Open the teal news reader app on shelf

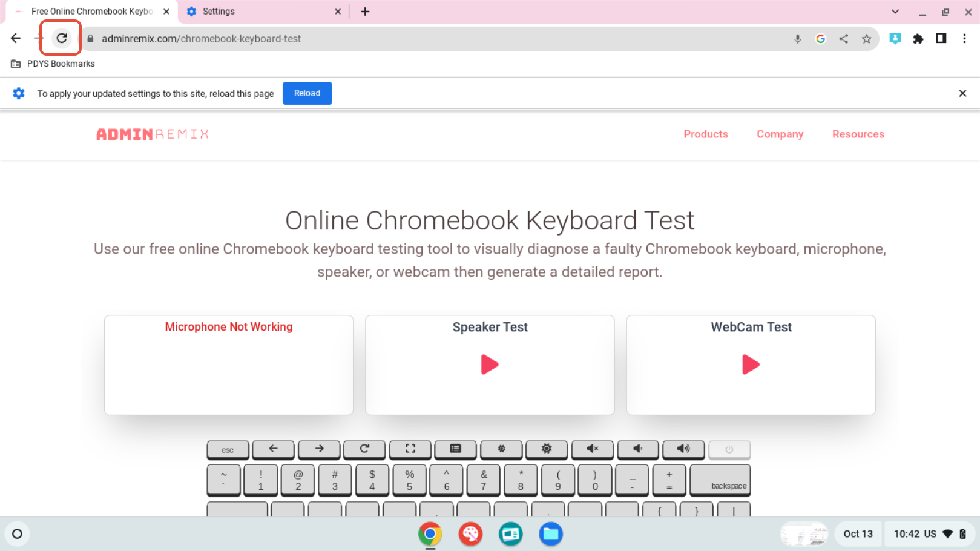pyautogui.click(x=511, y=533)
